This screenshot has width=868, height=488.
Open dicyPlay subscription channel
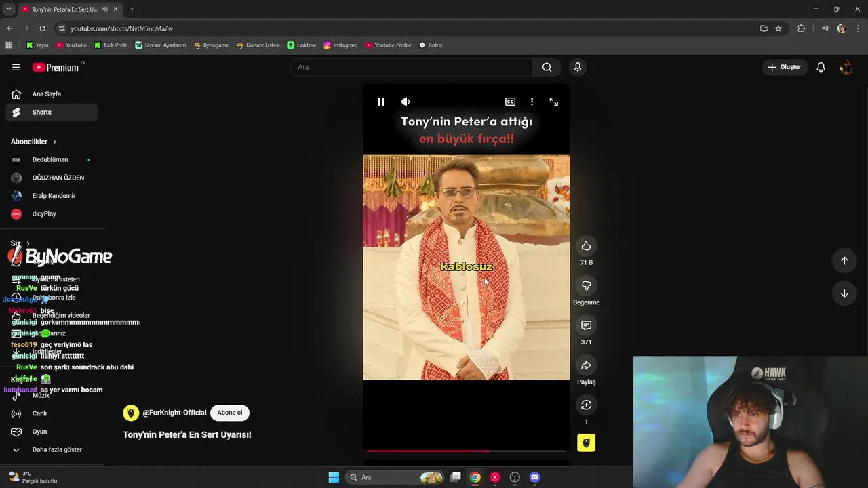pyautogui.click(x=51, y=214)
